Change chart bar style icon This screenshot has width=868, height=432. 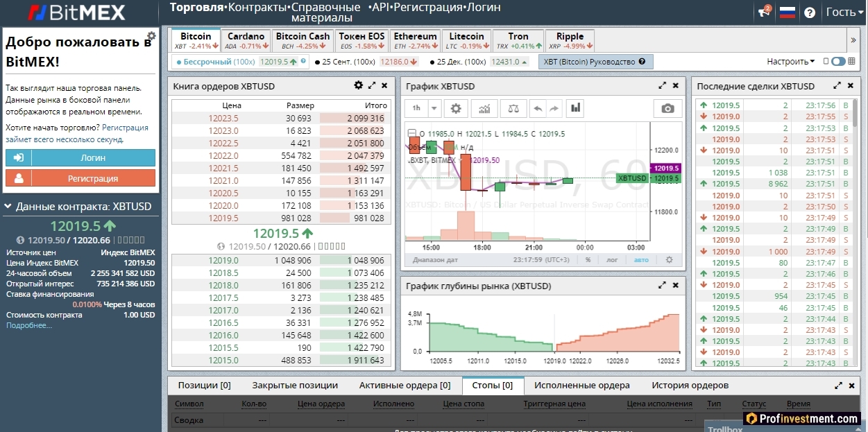tap(576, 108)
